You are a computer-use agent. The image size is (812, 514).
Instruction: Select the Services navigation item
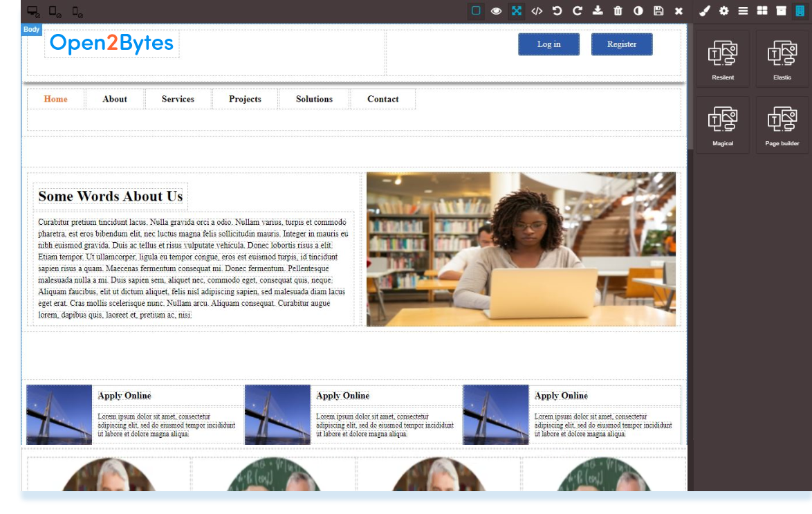point(178,99)
